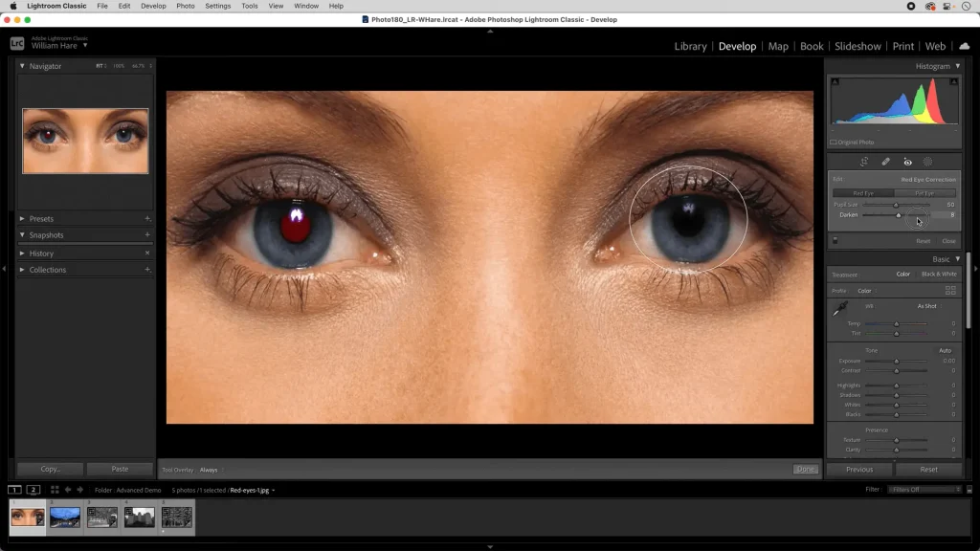Open the Photo menu
The width and height of the screenshot is (980, 551).
[x=186, y=6]
